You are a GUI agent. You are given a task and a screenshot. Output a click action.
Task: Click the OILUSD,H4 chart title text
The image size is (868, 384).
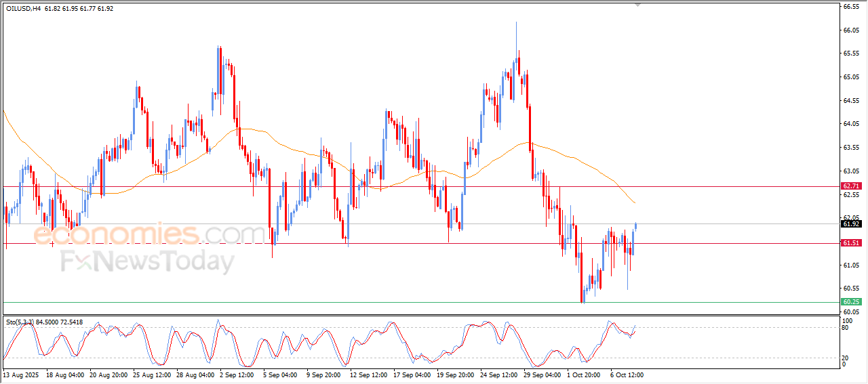25,9
